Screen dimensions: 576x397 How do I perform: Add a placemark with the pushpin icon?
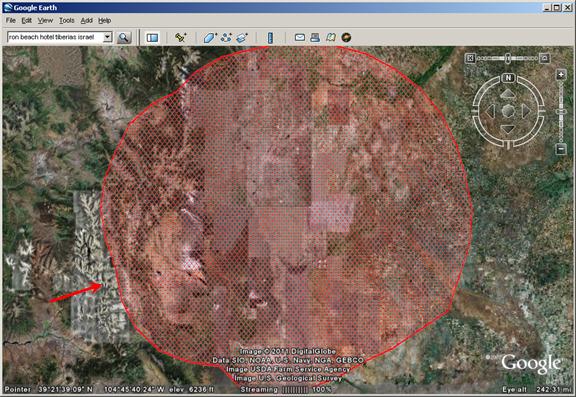tap(180, 37)
